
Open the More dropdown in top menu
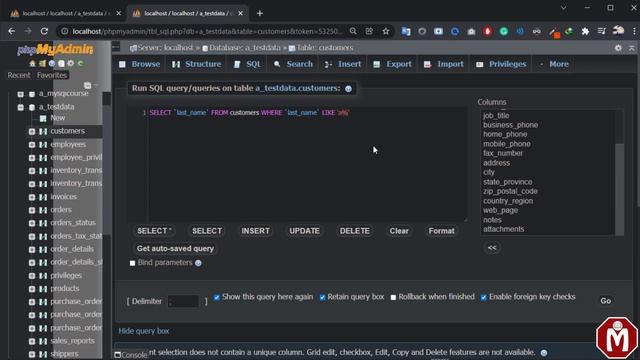click(x=554, y=64)
